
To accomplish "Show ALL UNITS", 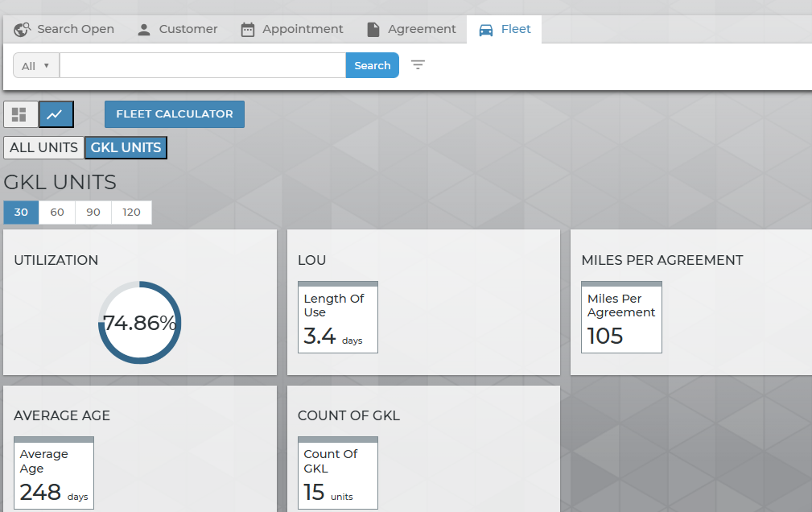I will pos(43,147).
